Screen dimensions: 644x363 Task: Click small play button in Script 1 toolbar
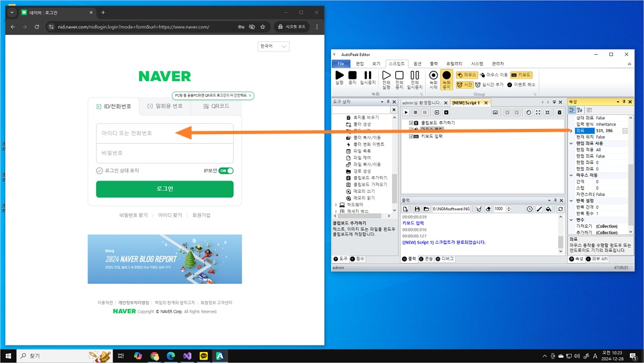406,112
